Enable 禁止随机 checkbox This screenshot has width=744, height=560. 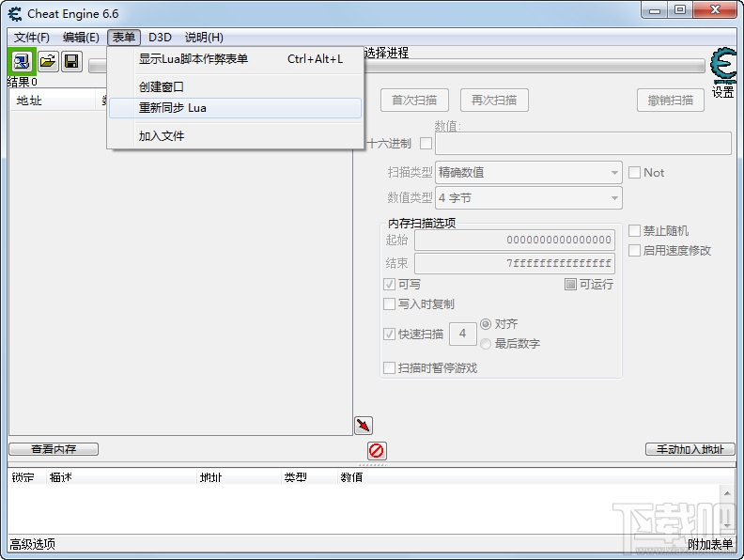pos(634,230)
